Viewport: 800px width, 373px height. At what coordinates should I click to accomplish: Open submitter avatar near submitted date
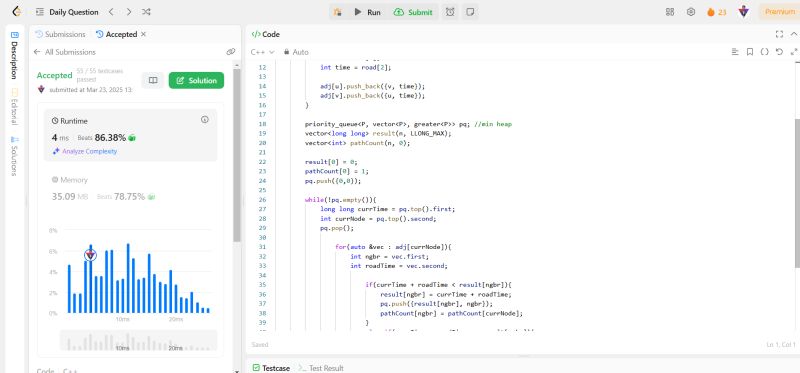point(41,89)
